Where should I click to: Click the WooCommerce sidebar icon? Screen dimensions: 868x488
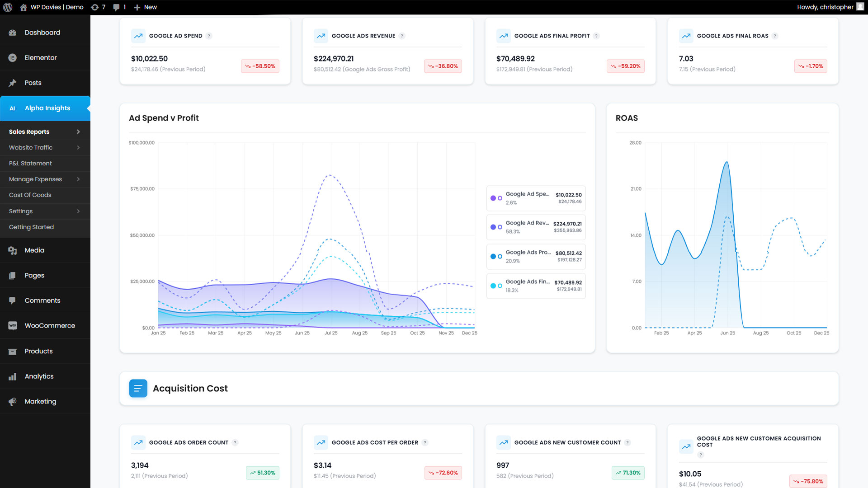13,326
